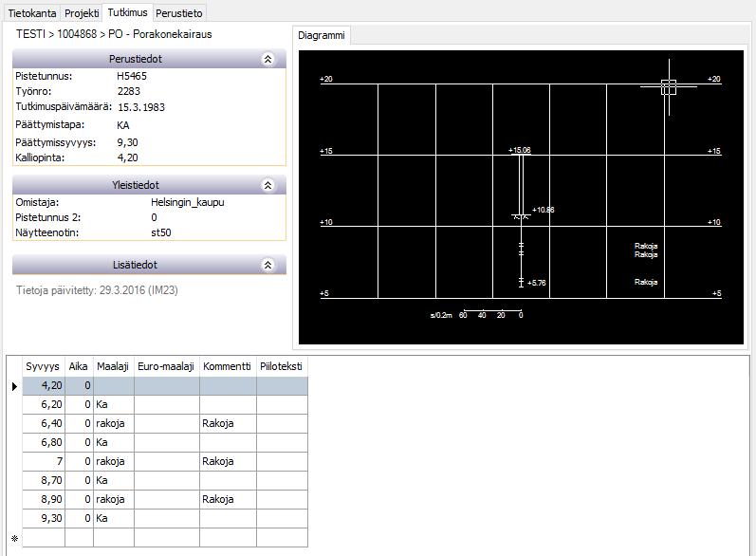Click the Työnro value 2283
The image size is (756, 556).
[129, 92]
